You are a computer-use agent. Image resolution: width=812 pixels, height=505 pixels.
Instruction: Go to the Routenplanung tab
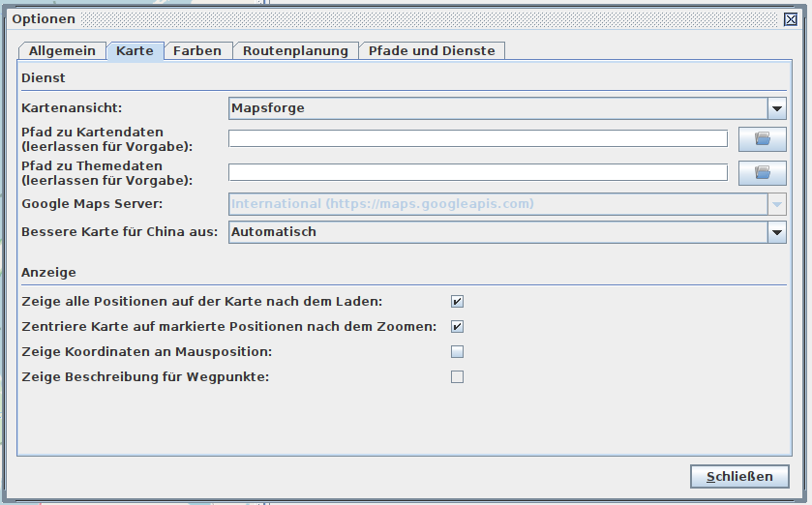point(295,51)
